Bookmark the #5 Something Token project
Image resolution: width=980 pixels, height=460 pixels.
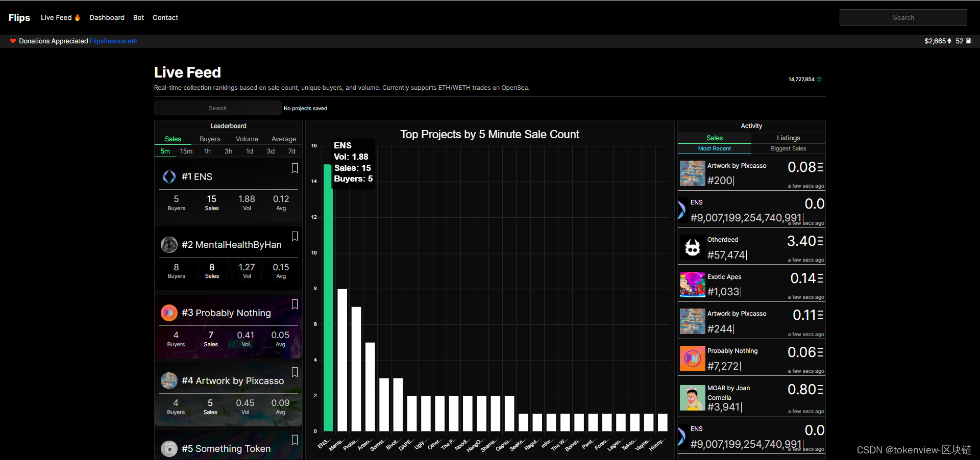tap(295, 440)
